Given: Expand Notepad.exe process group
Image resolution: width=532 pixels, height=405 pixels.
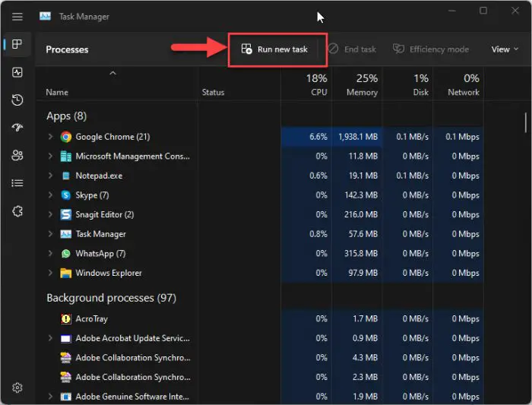Looking at the screenshot, I should (x=50, y=176).
